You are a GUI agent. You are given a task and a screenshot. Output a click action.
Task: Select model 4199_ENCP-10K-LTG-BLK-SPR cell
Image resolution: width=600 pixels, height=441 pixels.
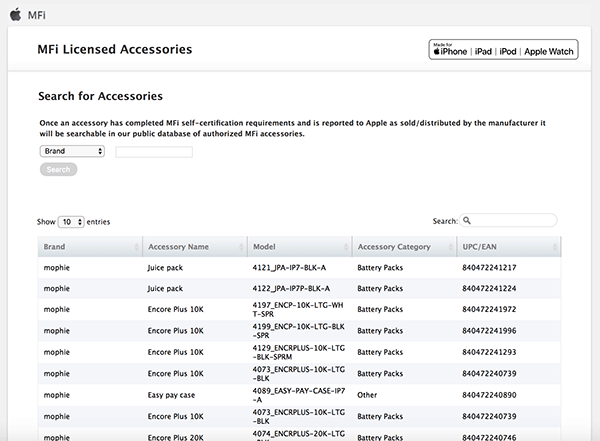tap(298, 331)
